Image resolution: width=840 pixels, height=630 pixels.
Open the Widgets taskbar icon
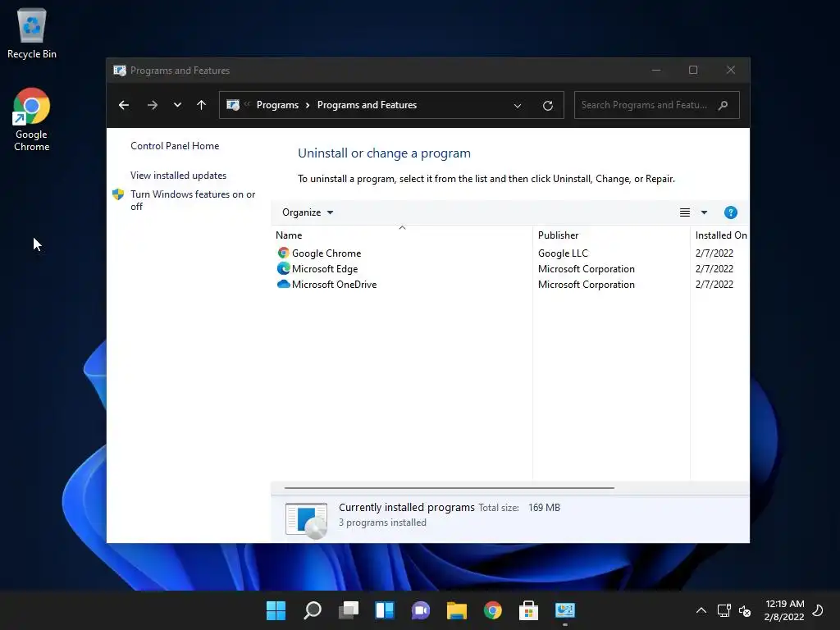click(x=385, y=610)
